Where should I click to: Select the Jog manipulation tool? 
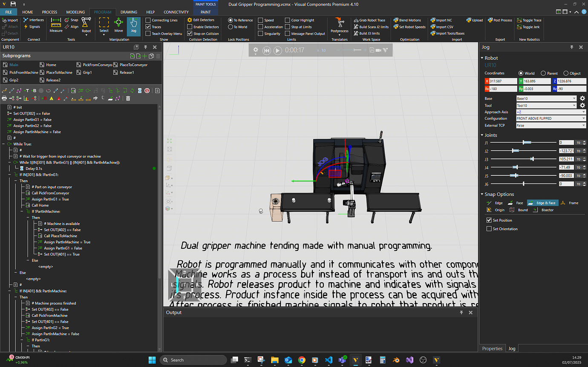tap(134, 27)
